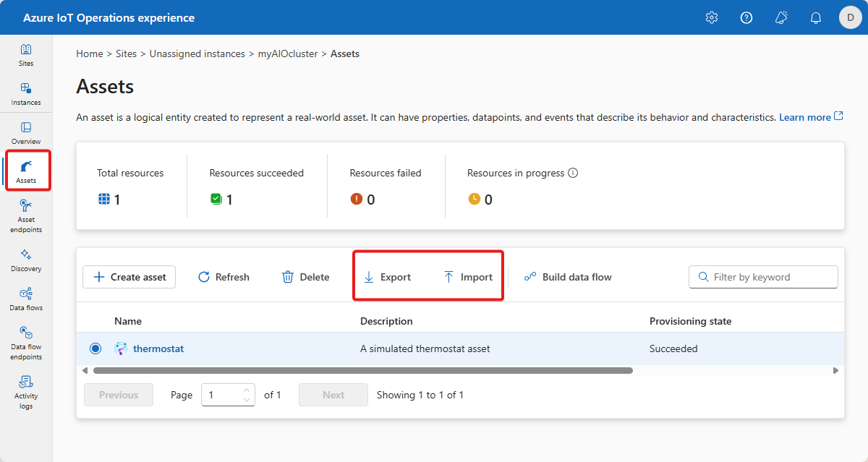Sort by the Provisioning state column header
The height and width of the screenshot is (462, 868).
point(690,321)
